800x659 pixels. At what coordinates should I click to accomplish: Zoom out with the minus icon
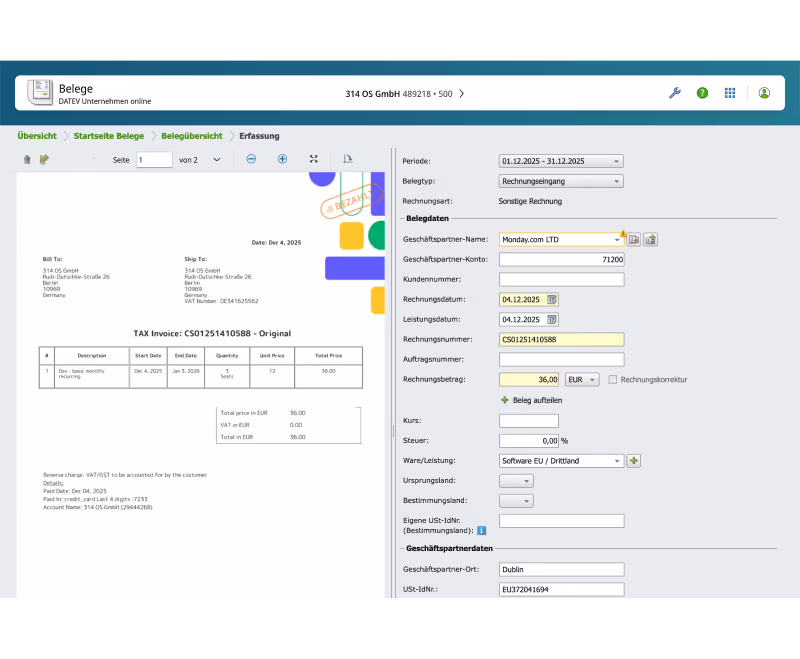point(251,159)
